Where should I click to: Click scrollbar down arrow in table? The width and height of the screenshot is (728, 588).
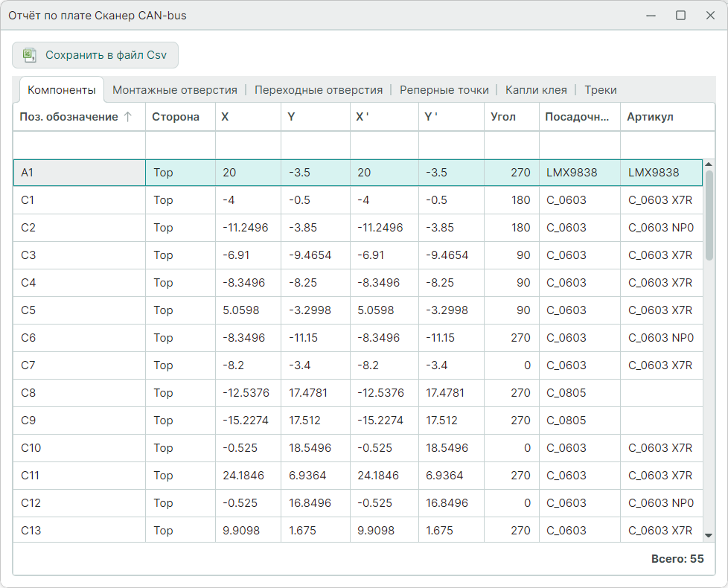point(709,534)
